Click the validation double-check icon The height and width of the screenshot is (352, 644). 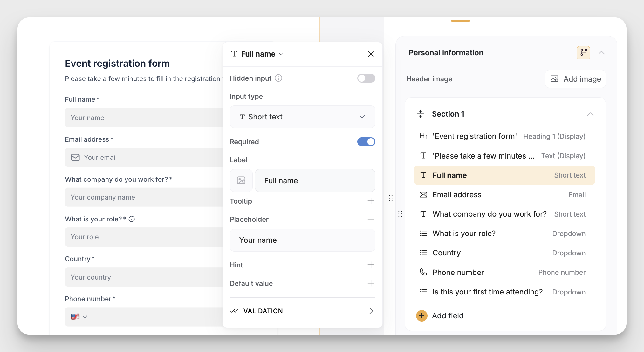pos(234,311)
